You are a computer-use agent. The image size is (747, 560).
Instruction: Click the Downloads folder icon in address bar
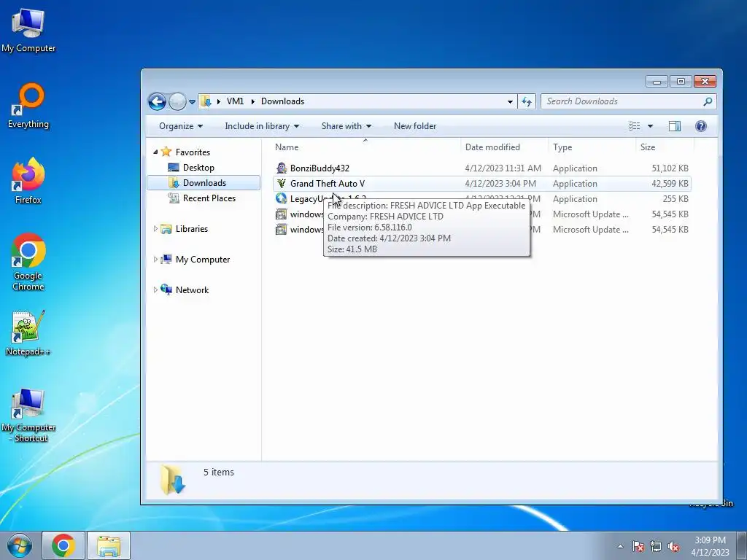pos(206,101)
